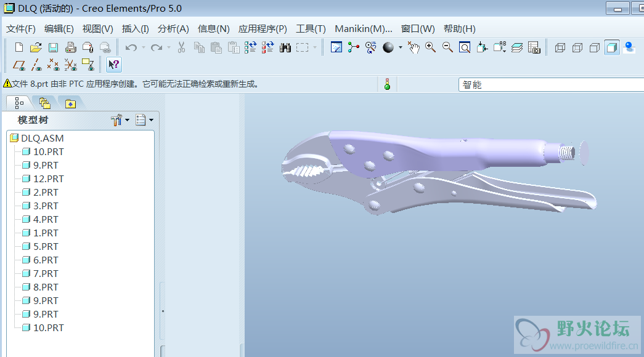This screenshot has height=357, width=644.
Task: Click the Zoom In magnifier icon
Action: 430,47
